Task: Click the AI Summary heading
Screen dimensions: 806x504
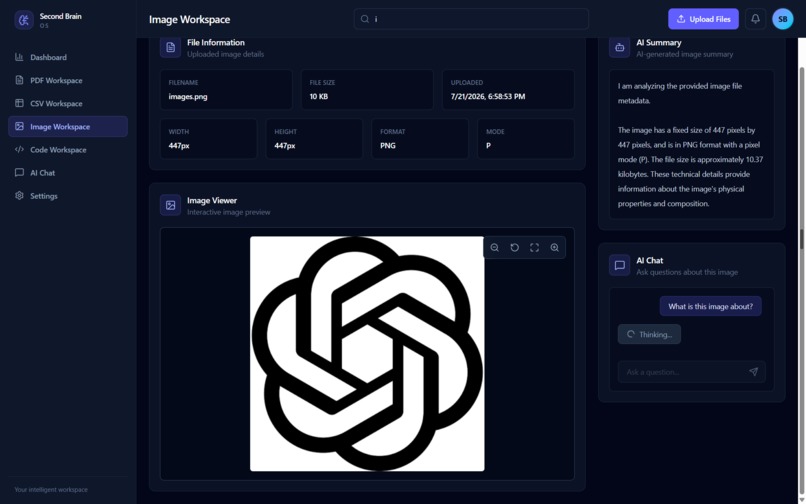Action: (658, 43)
